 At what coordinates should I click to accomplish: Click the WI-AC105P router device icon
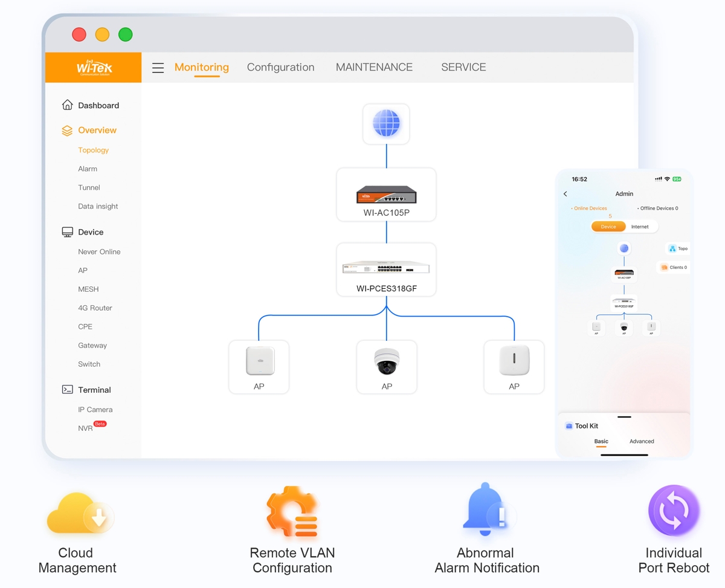click(x=386, y=195)
